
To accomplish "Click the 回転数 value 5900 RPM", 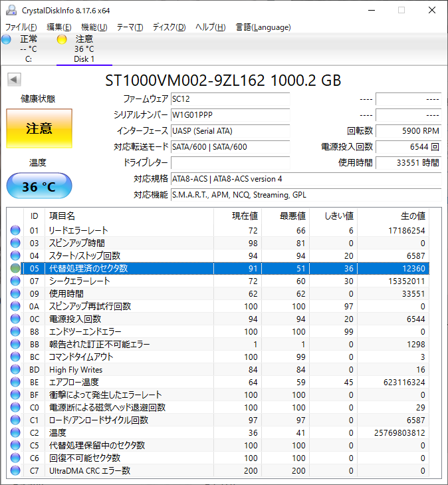I will click(x=409, y=131).
